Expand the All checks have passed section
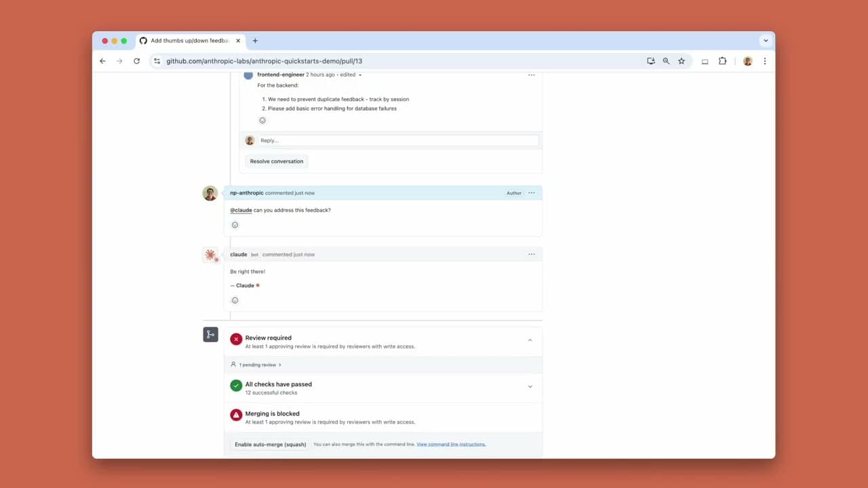The image size is (868, 488). coord(530,387)
